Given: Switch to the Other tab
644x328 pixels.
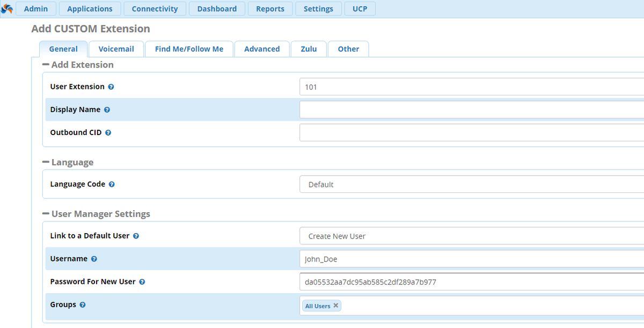Looking at the screenshot, I should point(348,49).
